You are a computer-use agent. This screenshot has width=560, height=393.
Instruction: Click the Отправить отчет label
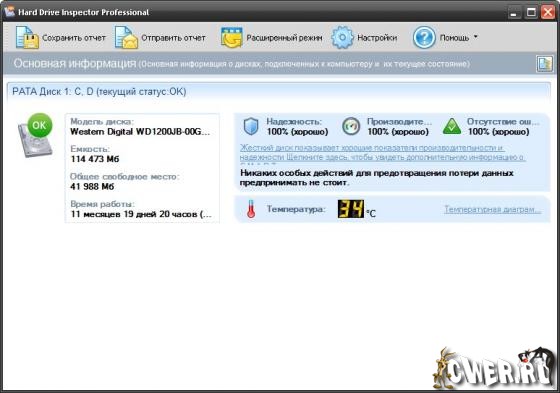[173, 38]
